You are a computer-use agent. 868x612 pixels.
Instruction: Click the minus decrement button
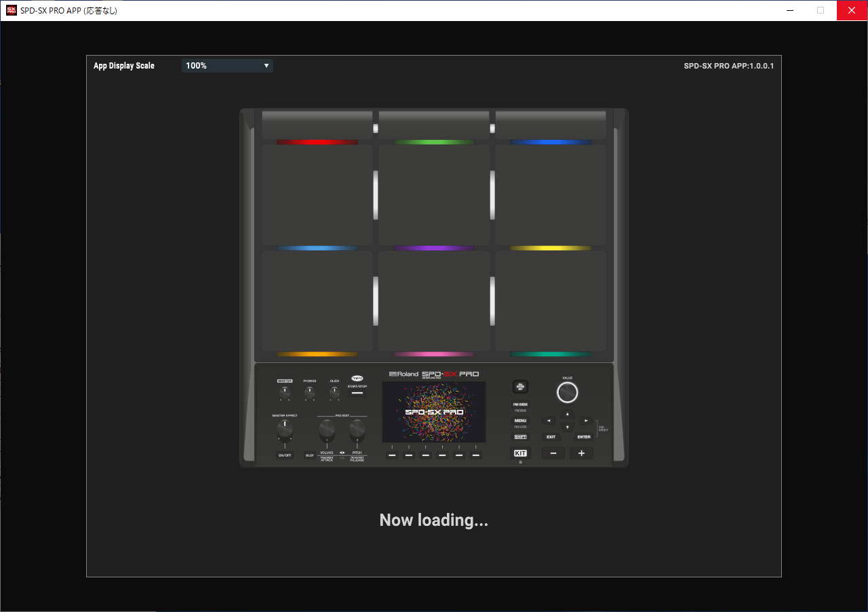(x=553, y=453)
